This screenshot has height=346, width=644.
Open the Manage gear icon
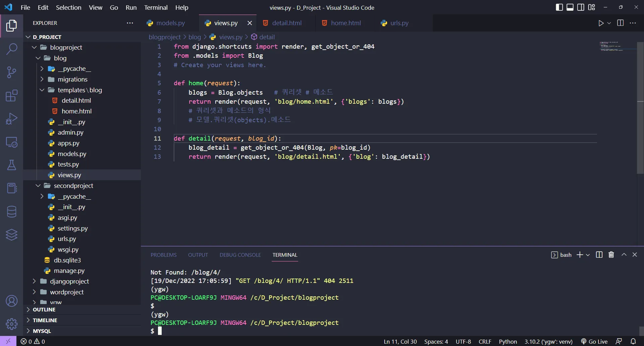[x=11, y=324]
